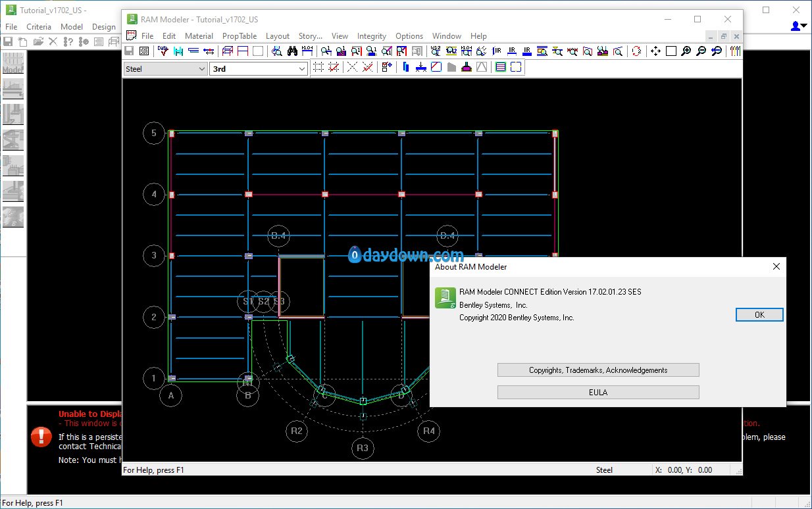Screen dimensions: 812x509
Task: Click the Data Check icon in Modeler toolbar
Action: click(x=163, y=51)
